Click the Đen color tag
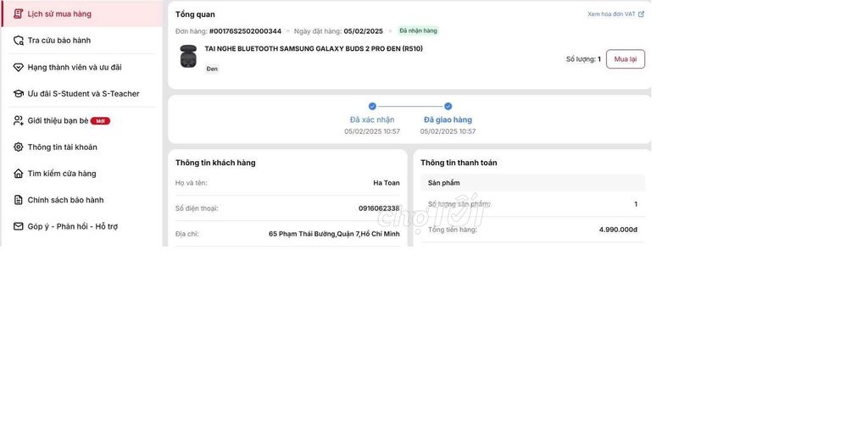The image size is (868, 427). point(212,69)
